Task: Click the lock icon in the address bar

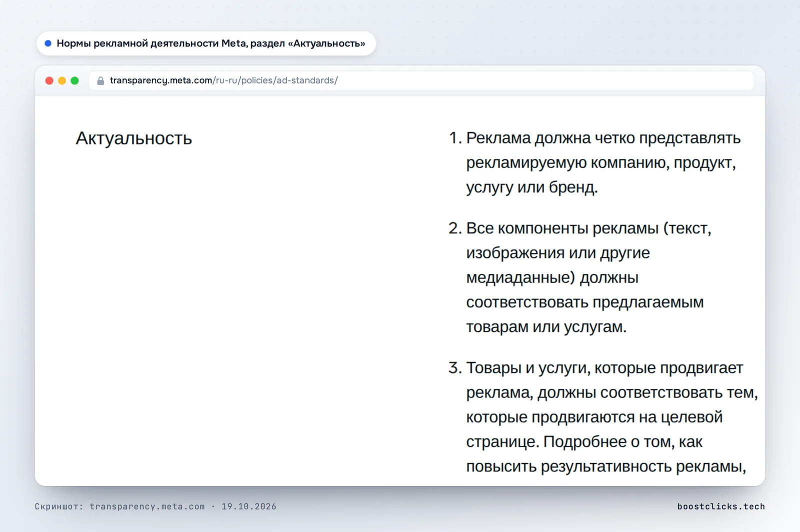Action: click(100, 80)
